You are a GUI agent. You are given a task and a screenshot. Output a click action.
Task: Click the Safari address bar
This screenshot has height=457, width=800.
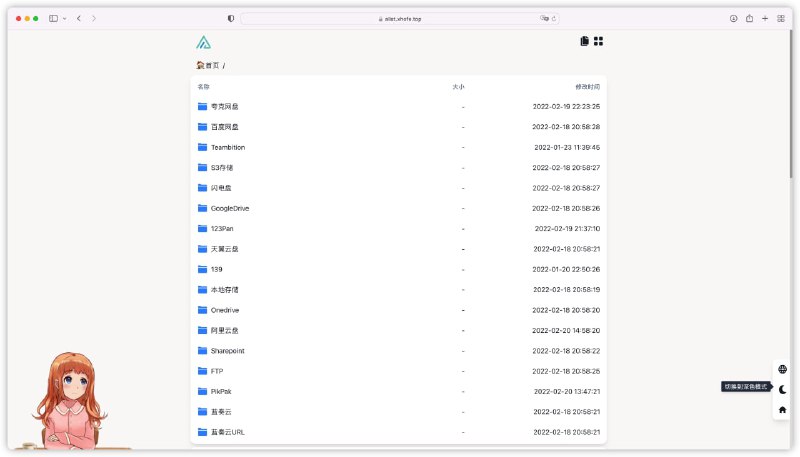[400, 18]
